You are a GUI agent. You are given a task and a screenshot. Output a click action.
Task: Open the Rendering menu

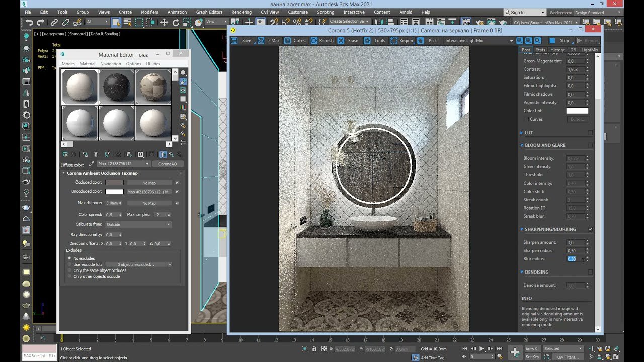(x=242, y=12)
